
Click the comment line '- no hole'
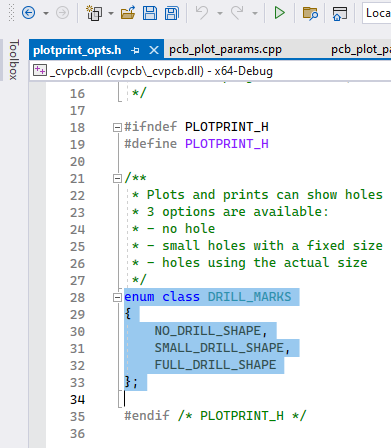pyautogui.click(x=181, y=229)
